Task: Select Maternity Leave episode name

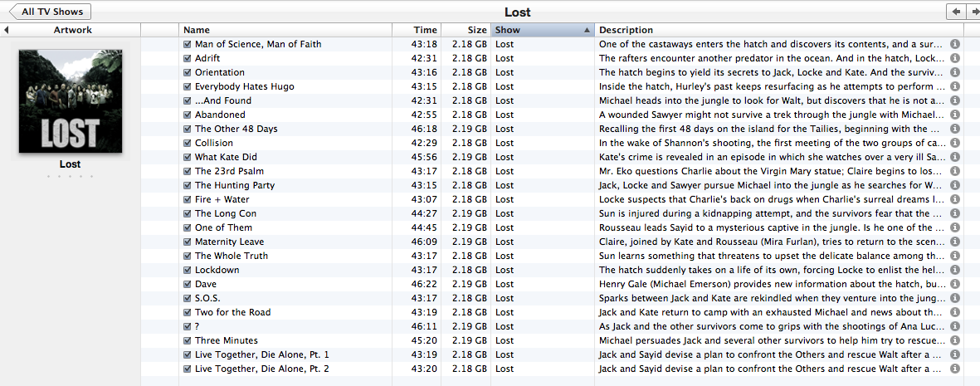Action: (229, 242)
